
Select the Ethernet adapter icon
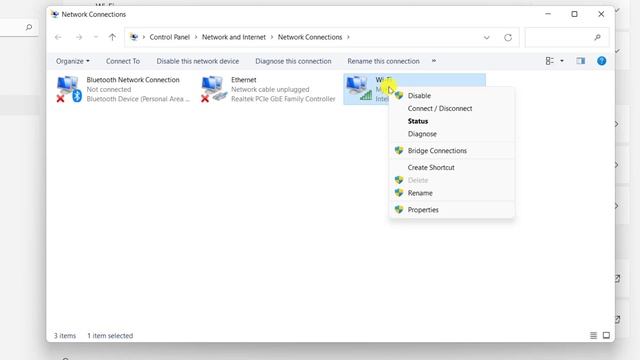[214, 89]
